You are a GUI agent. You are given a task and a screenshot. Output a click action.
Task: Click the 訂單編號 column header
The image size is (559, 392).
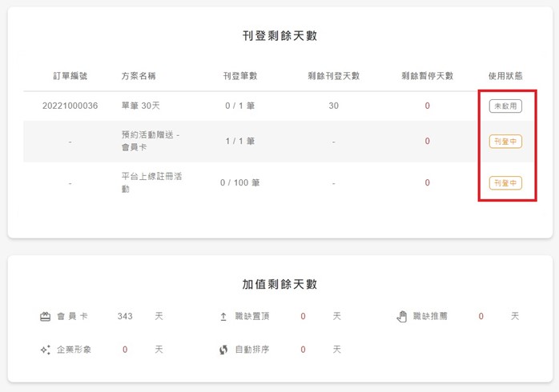coord(70,76)
